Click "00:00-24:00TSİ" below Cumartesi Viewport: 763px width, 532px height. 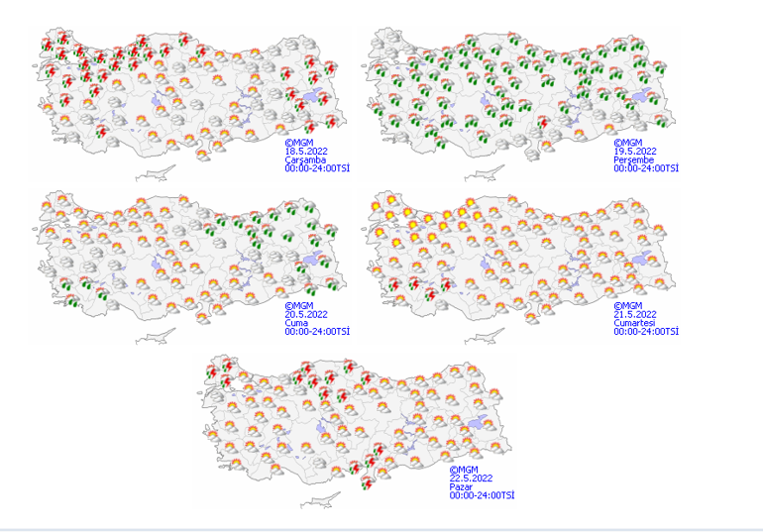coord(646,332)
